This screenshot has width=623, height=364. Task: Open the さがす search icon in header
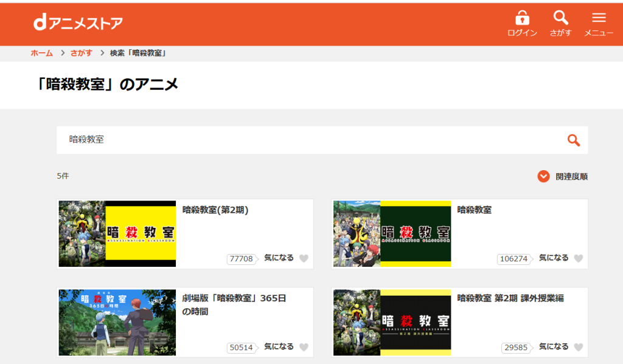click(560, 24)
